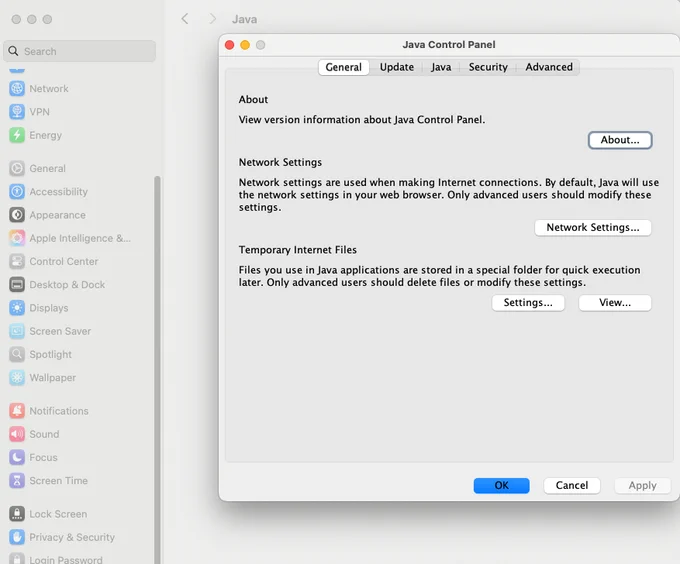Select the Appearance icon in sidebar

pyautogui.click(x=17, y=215)
